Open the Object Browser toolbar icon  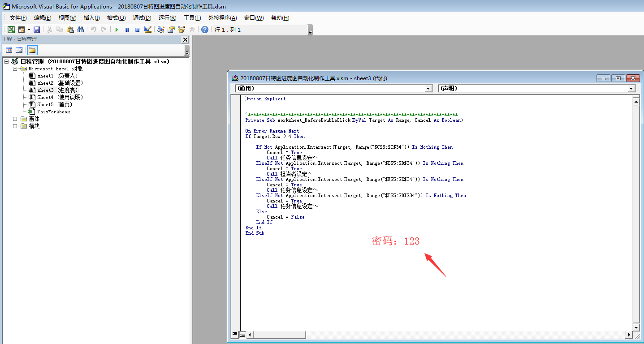pos(182,30)
